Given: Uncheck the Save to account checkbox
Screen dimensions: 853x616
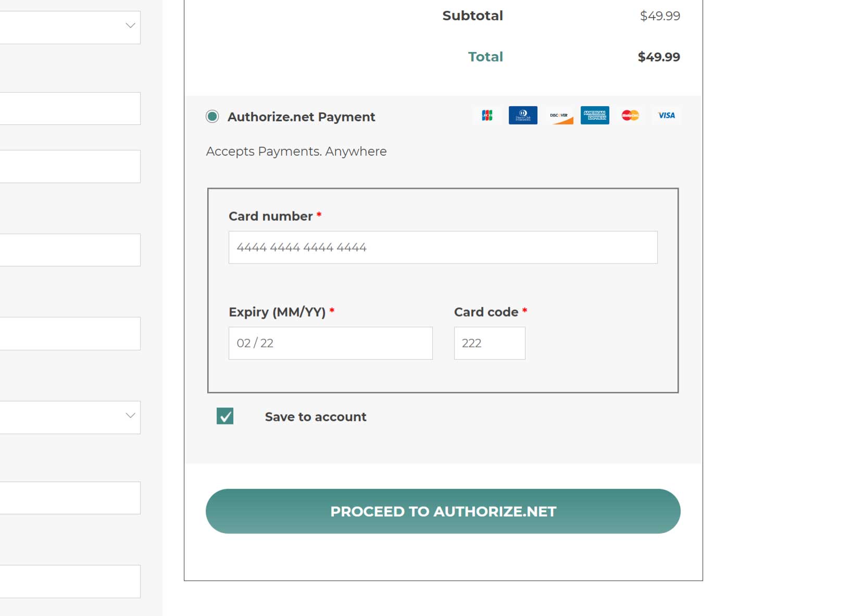Looking at the screenshot, I should 225,417.
